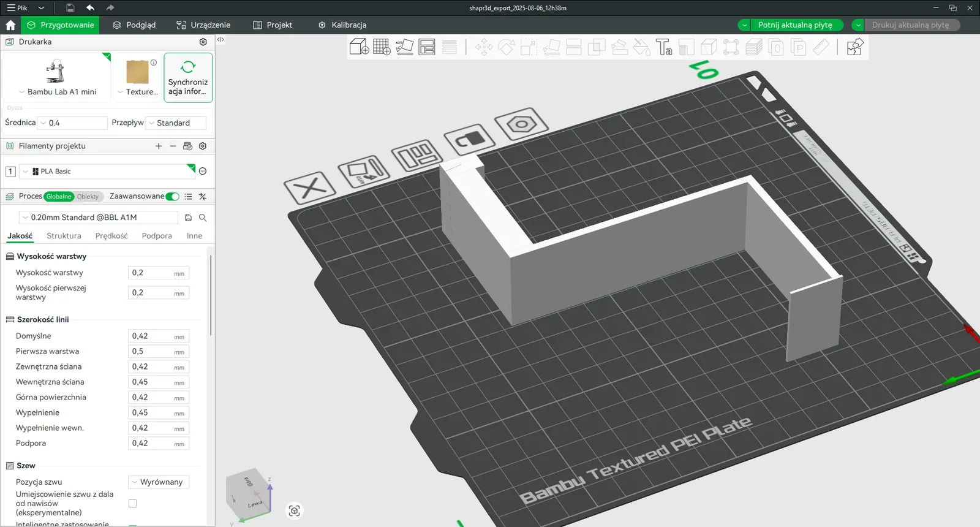Open the Text shape tool
The image size is (980, 527).
click(664, 47)
